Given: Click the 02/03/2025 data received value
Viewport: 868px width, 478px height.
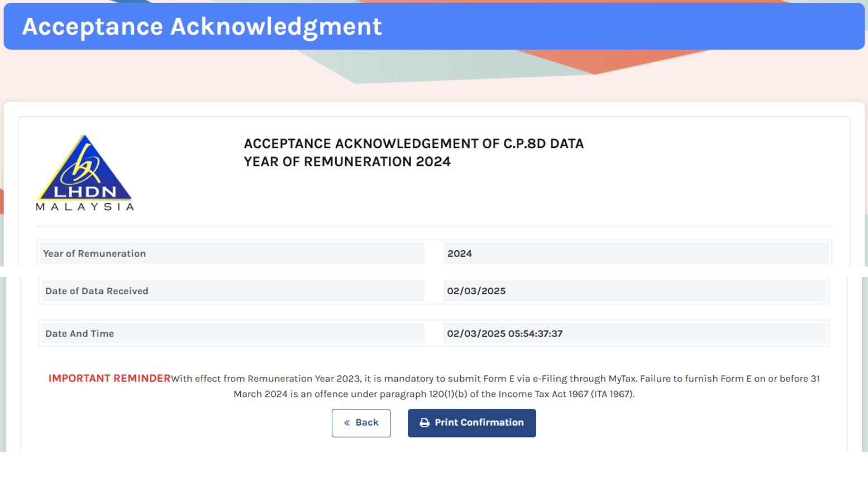Looking at the screenshot, I should (476, 291).
